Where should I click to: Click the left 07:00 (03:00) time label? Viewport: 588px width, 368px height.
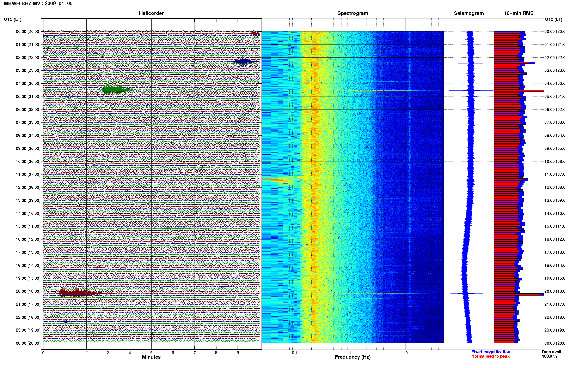(28, 122)
